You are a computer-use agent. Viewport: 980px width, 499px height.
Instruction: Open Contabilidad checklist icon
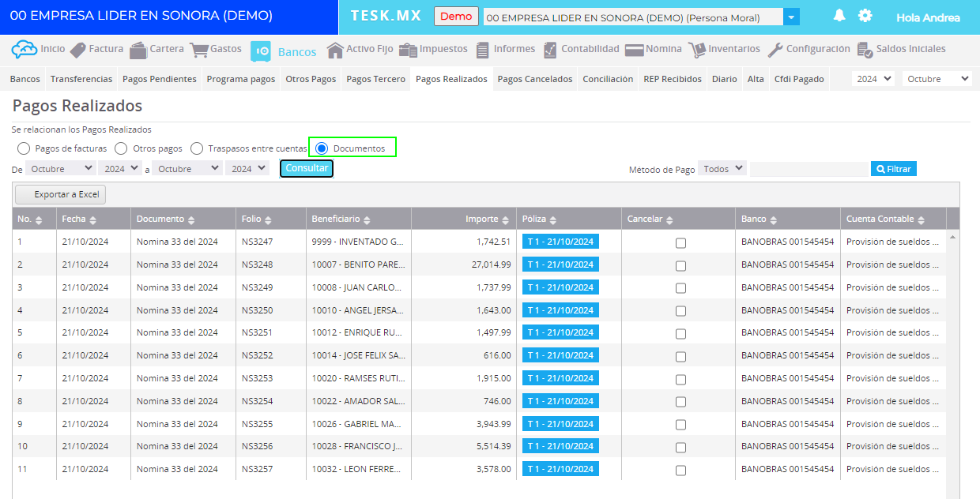[551, 50]
